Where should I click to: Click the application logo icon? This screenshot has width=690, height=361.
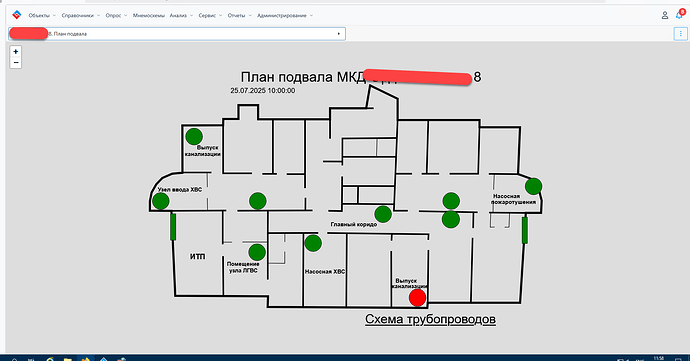click(17, 15)
